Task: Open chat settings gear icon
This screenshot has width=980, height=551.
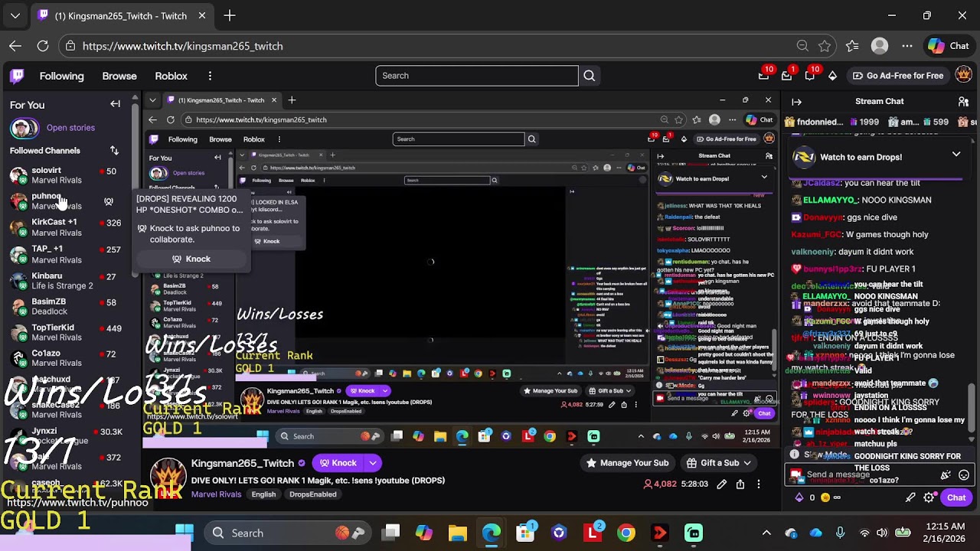Action: (929, 497)
